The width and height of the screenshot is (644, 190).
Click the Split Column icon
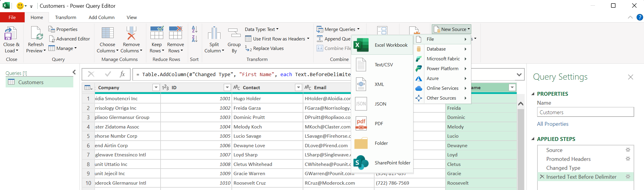coord(214,33)
